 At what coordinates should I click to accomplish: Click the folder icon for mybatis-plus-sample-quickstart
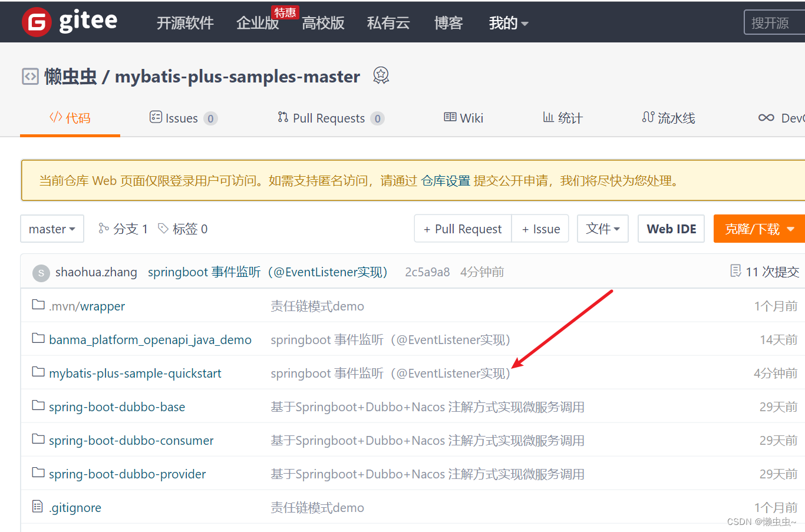[x=38, y=372]
